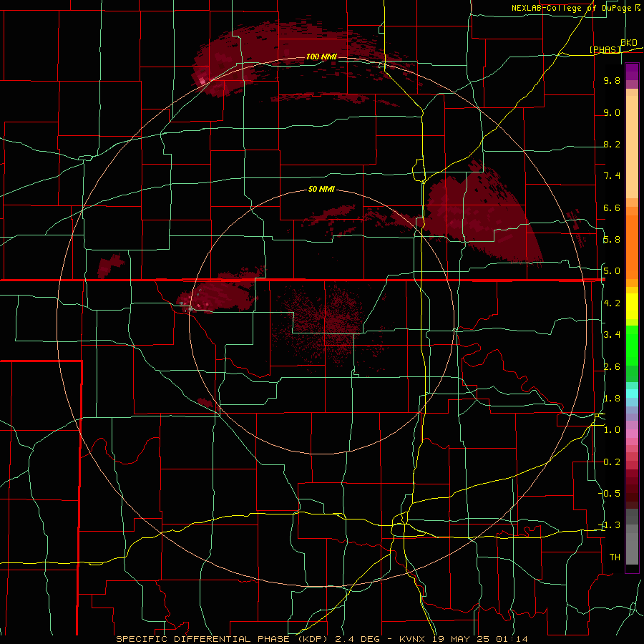Click the 7.4 color scale value
The height and width of the screenshot is (644, 644).
point(612,176)
